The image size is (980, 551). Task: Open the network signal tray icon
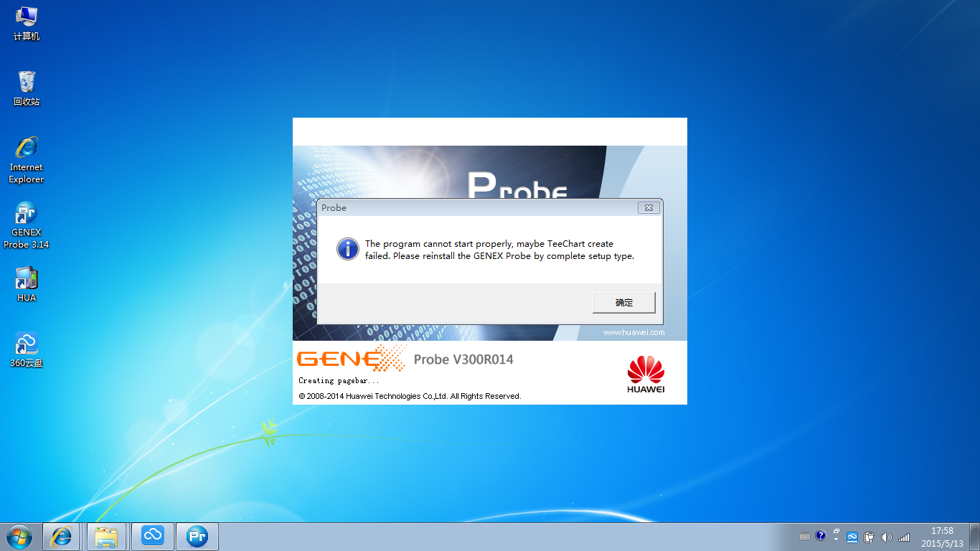pos(904,537)
